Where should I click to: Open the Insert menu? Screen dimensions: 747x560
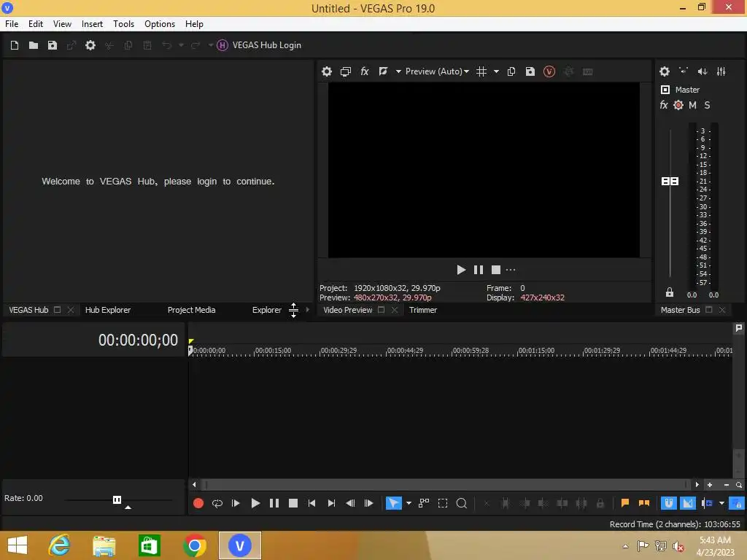tap(92, 24)
